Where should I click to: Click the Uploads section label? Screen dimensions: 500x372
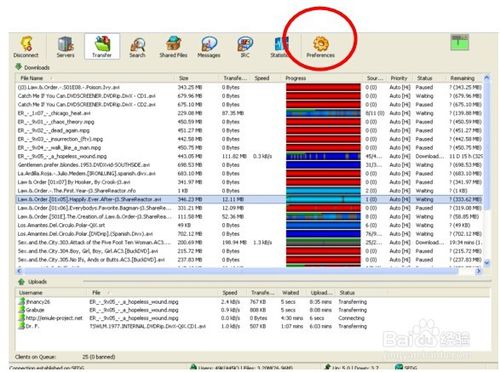pyautogui.click(x=37, y=282)
